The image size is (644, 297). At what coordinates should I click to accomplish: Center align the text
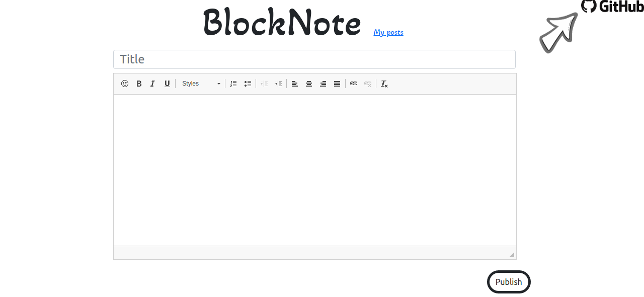coord(309,84)
